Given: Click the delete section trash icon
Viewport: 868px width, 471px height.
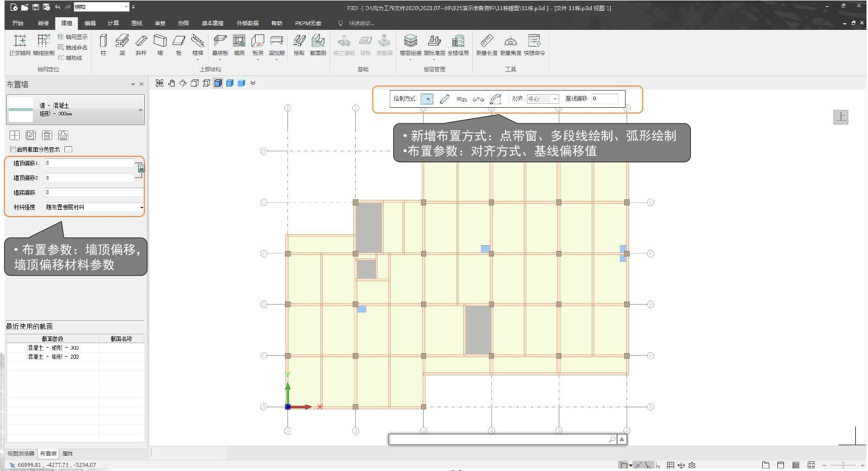Looking at the screenshot, I should click(x=47, y=135).
